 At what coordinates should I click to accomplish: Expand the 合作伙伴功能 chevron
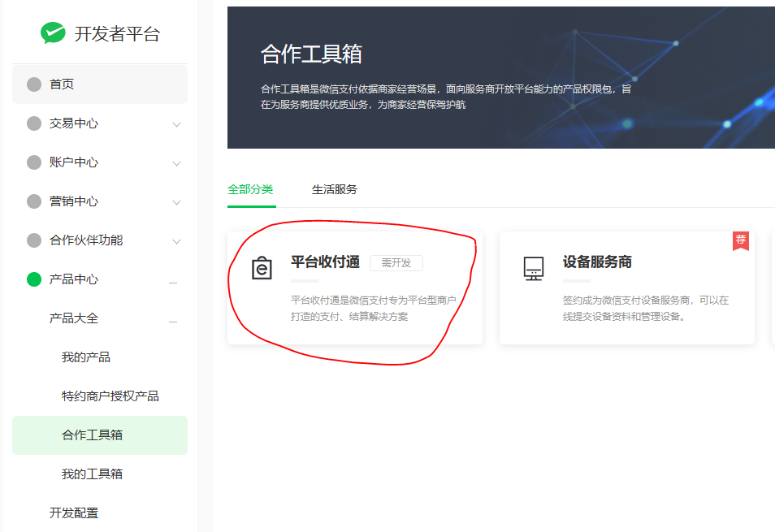(x=176, y=241)
